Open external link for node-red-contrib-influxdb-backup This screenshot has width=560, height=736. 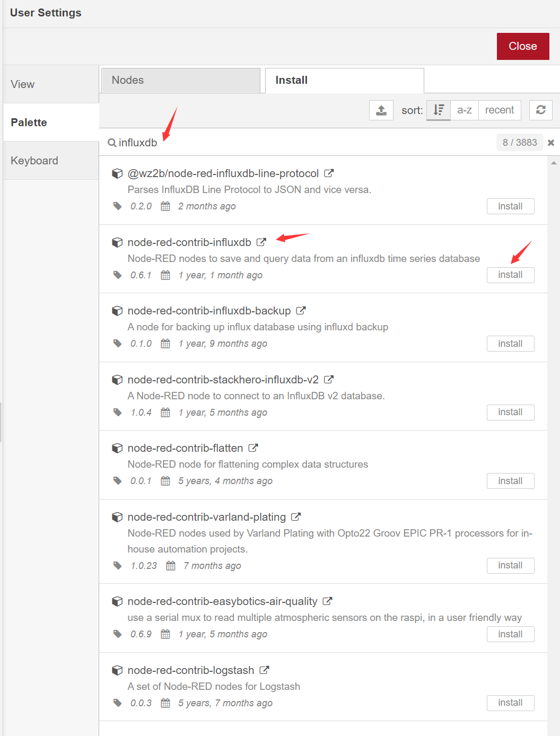pos(301,311)
